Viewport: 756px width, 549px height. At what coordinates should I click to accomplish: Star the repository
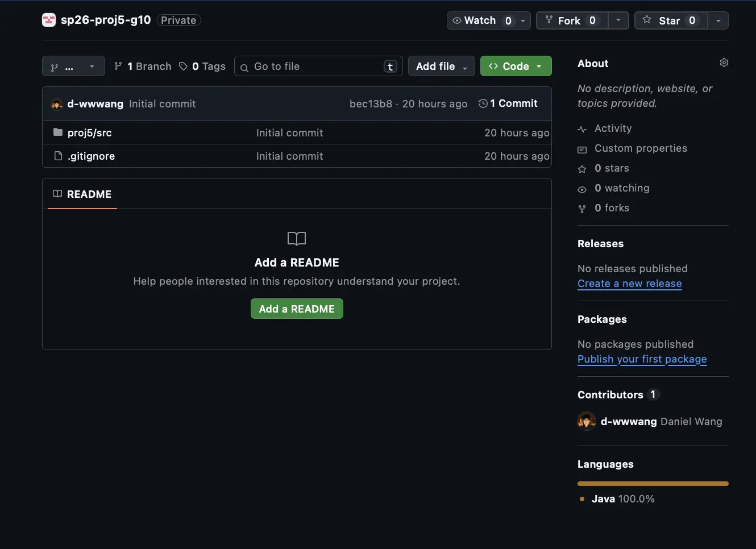coord(670,20)
